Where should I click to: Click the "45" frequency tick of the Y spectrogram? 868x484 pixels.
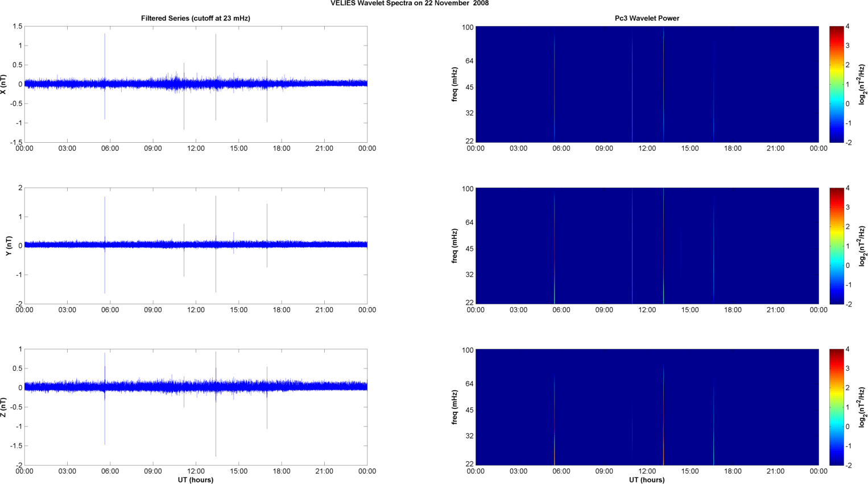point(469,249)
